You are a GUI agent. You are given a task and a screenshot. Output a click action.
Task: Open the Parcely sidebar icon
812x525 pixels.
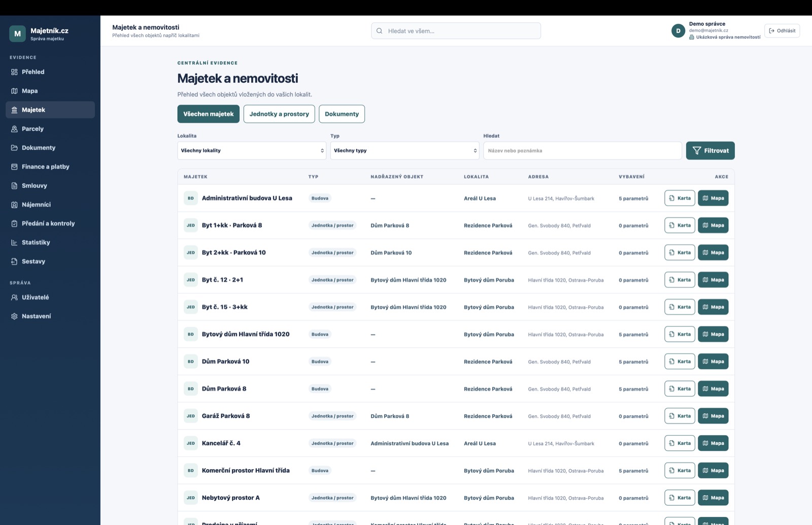click(14, 129)
